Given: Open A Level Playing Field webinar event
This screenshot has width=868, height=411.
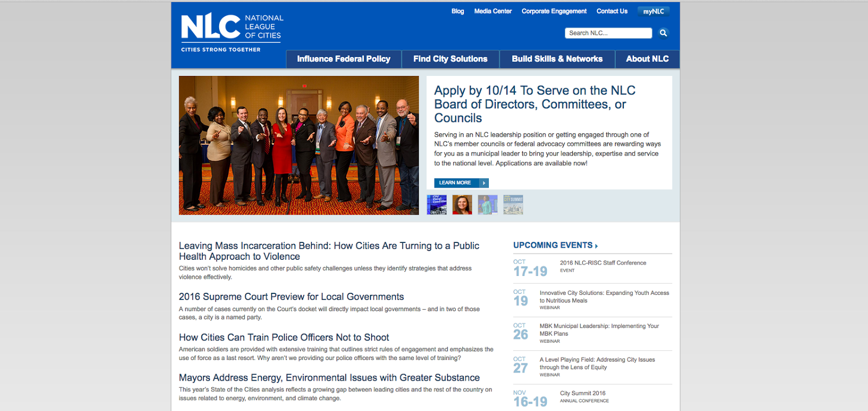Looking at the screenshot, I should pyautogui.click(x=597, y=363).
